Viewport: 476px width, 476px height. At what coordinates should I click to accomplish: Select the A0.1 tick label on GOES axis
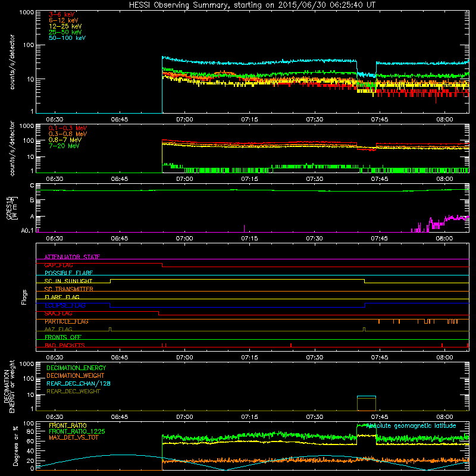tap(27, 231)
